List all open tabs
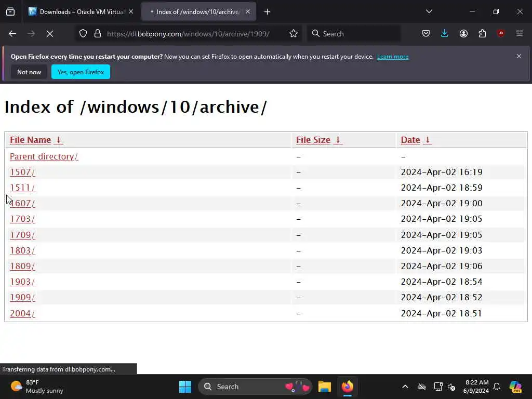This screenshot has width=532, height=399. (429, 11)
